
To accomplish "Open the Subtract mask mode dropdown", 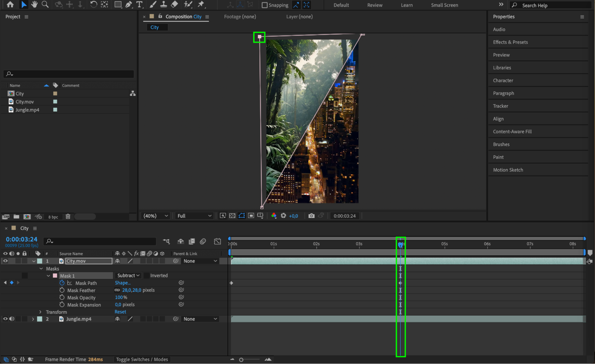I will (x=128, y=276).
